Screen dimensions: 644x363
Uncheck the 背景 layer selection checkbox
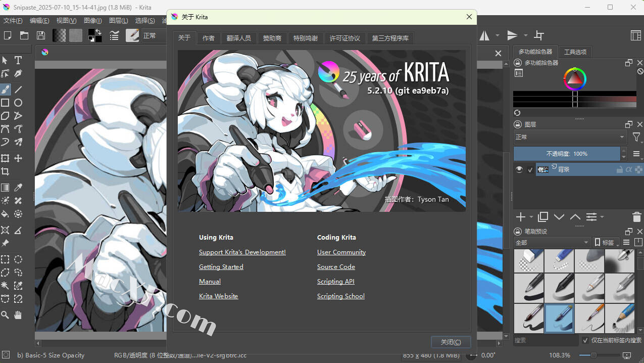(x=530, y=170)
